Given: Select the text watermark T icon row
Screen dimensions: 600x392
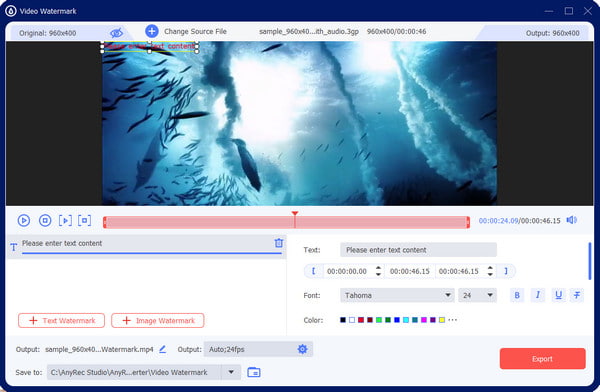Looking at the screenshot, I should [14, 247].
